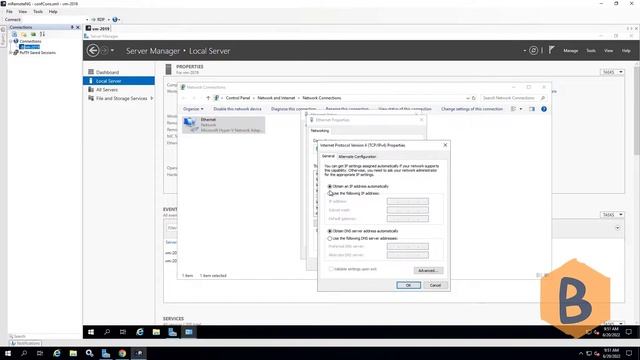
Task: Select Use the following IP address
Action: [x=330, y=193]
